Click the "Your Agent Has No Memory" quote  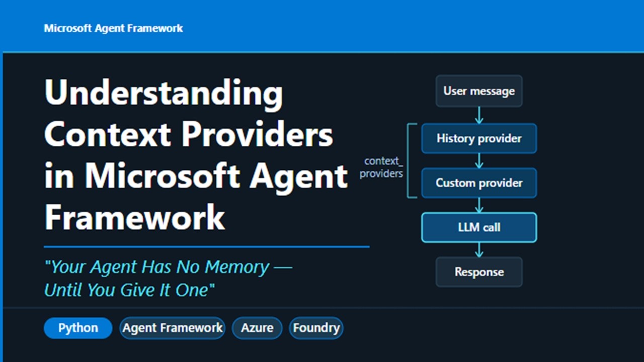(x=168, y=278)
